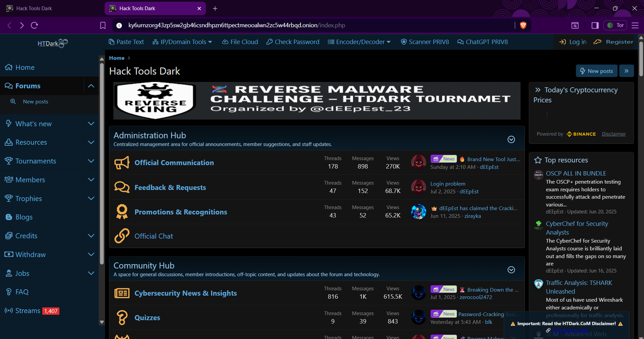Reload the page with refresh icon
The height and width of the screenshot is (339, 644).
coord(34,25)
